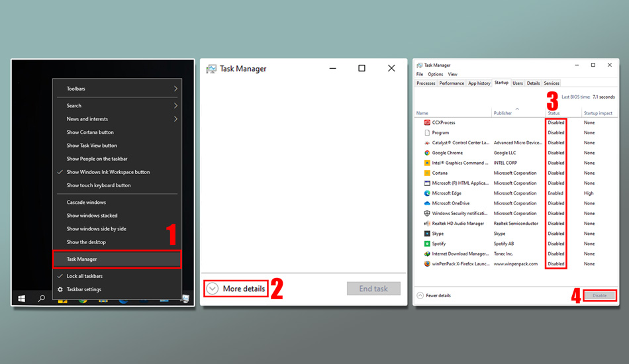Click the Task Manager title icon in small window
Screen dimensions: 629x364
[x=211, y=69]
